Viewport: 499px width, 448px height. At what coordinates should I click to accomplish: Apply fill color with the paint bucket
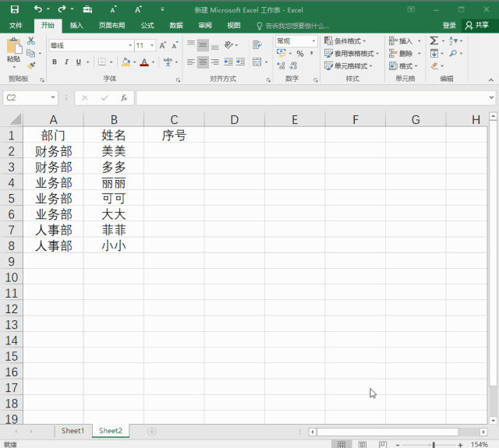coord(126,62)
